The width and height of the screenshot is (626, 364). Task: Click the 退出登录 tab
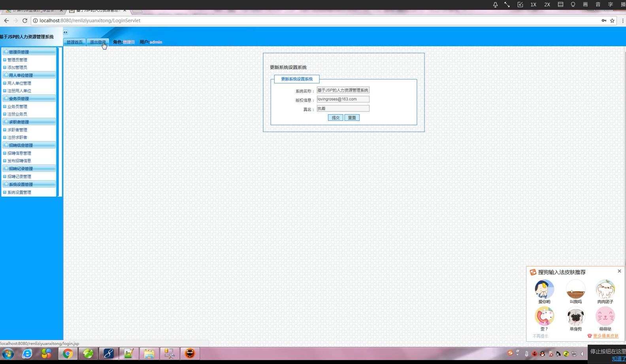click(98, 42)
